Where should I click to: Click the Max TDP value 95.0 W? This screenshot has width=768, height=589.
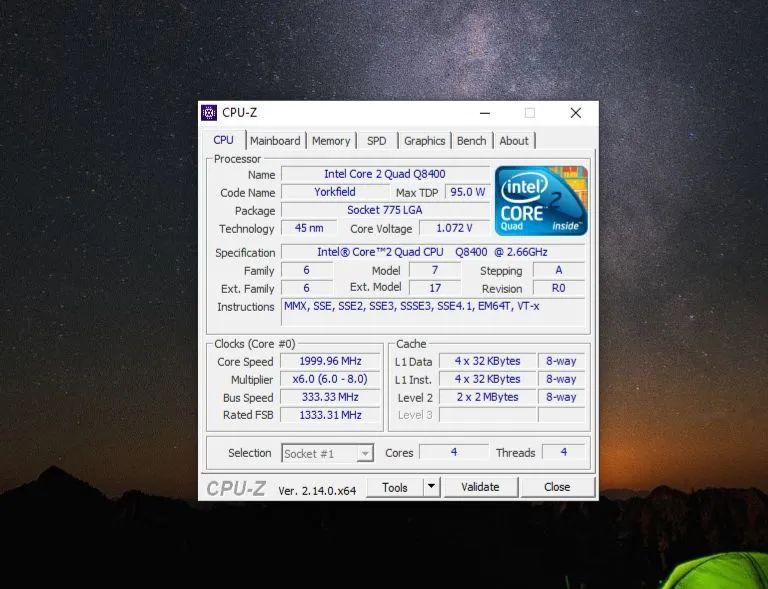pos(467,192)
